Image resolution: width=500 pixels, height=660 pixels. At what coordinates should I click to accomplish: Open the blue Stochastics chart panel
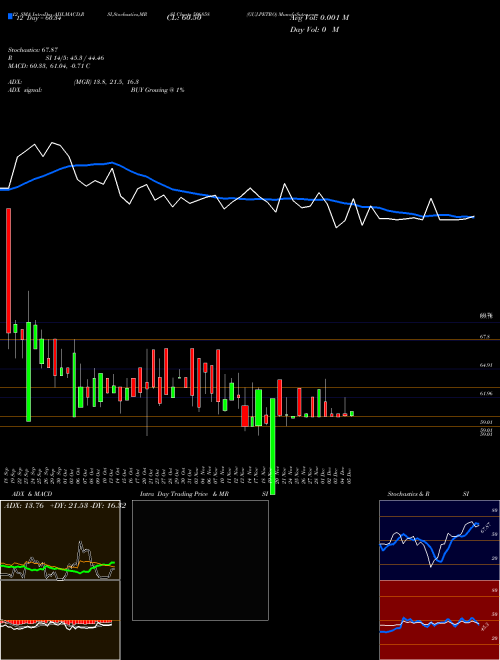coord(439,540)
